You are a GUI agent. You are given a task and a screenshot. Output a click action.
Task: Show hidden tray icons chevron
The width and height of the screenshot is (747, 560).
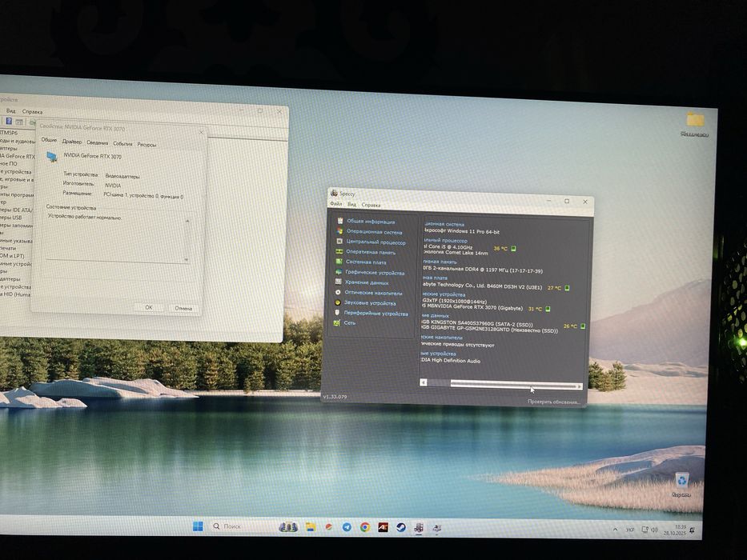[x=615, y=529]
